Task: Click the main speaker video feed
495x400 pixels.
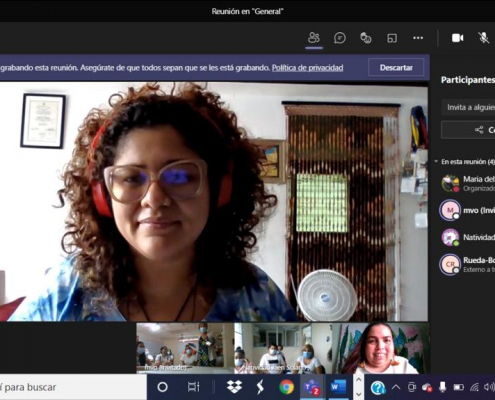Action: (214, 202)
